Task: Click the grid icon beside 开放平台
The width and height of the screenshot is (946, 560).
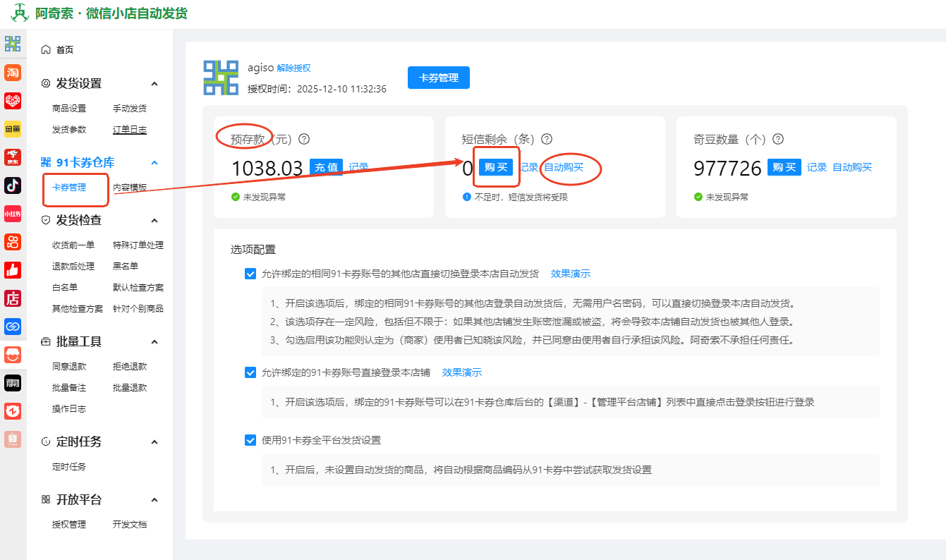Action: pyautogui.click(x=46, y=499)
